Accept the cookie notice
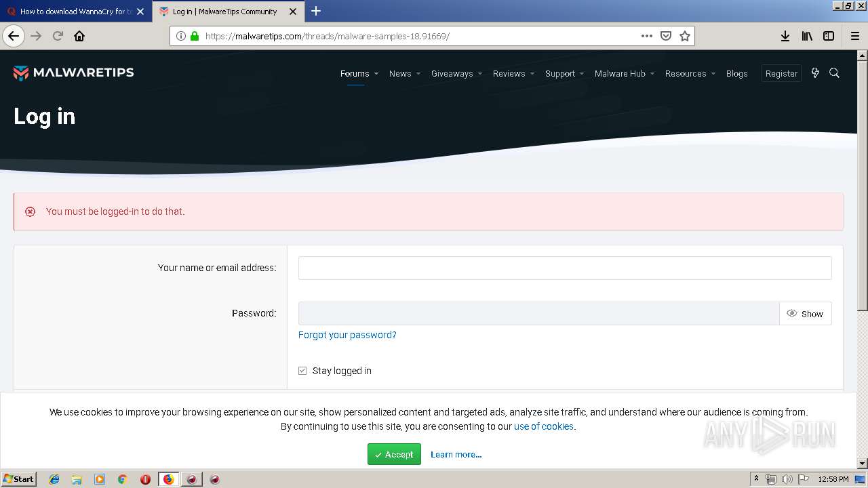This screenshot has width=868, height=488. tap(394, 454)
